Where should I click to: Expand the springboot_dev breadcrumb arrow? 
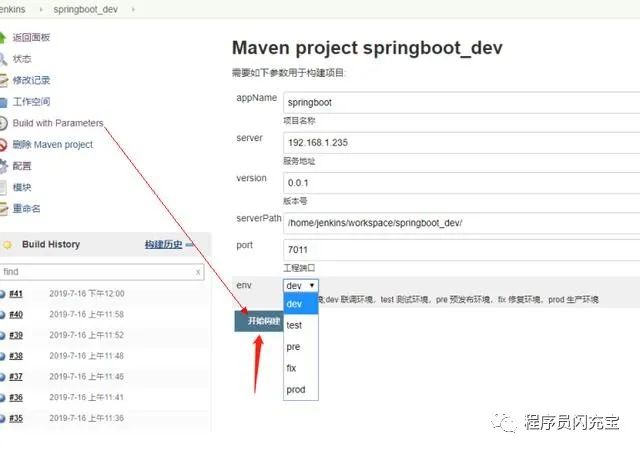point(133,9)
